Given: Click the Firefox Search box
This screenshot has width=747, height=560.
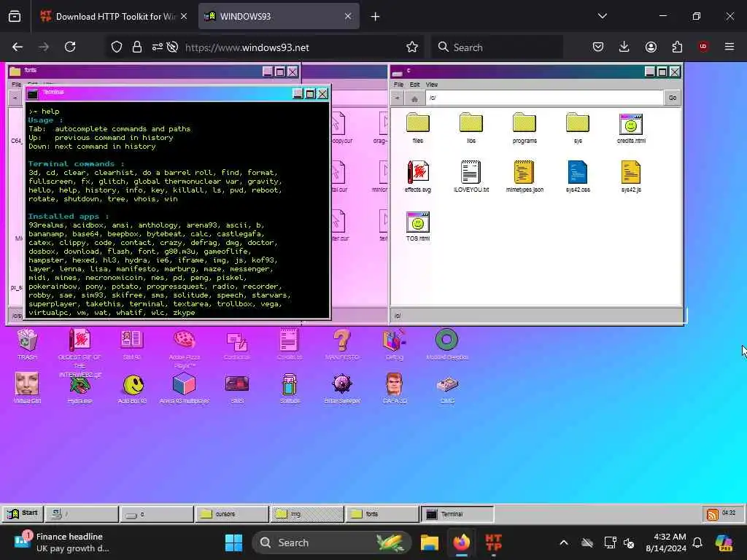Looking at the screenshot, I should coord(497,47).
